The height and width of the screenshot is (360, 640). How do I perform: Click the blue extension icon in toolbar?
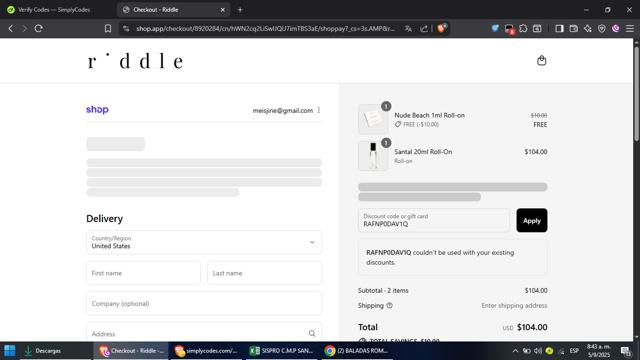click(495, 28)
